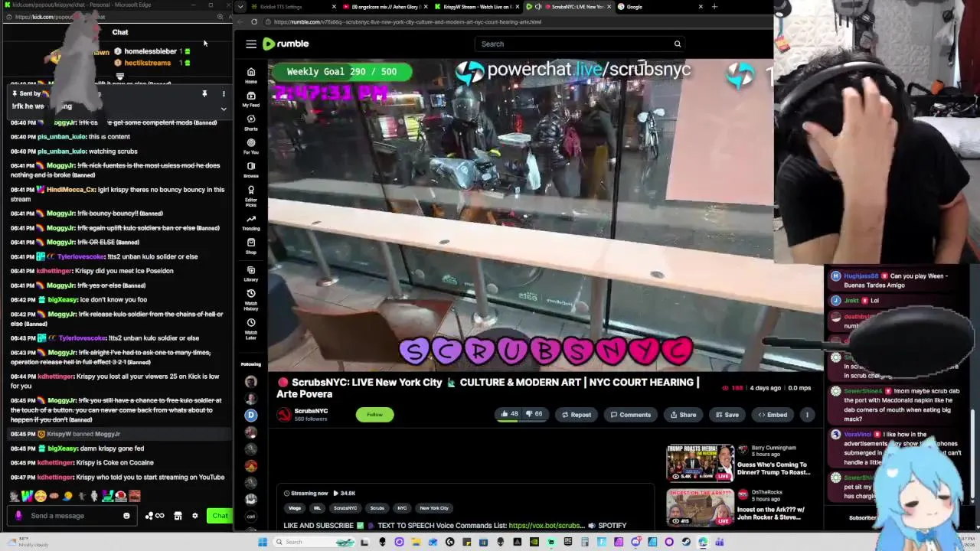Image resolution: width=980 pixels, height=551 pixels.
Task: Open My Feed in Rumble sidebar
Action: [250, 99]
